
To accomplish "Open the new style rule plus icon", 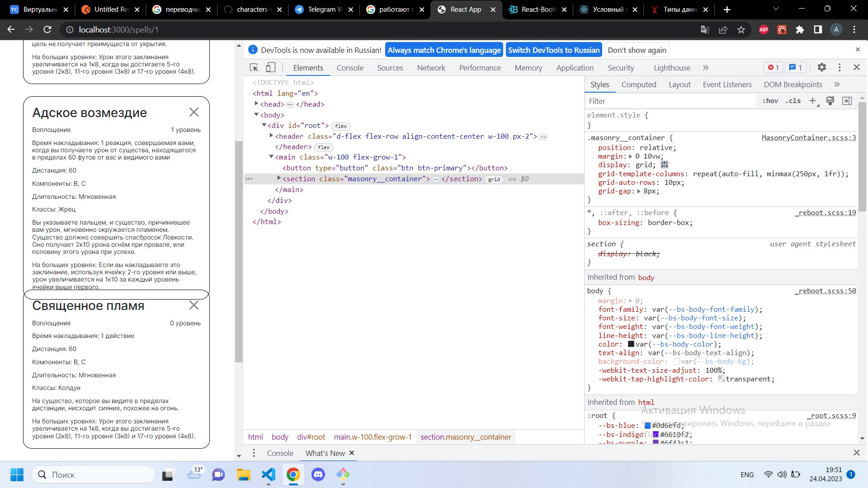I will 812,101.
